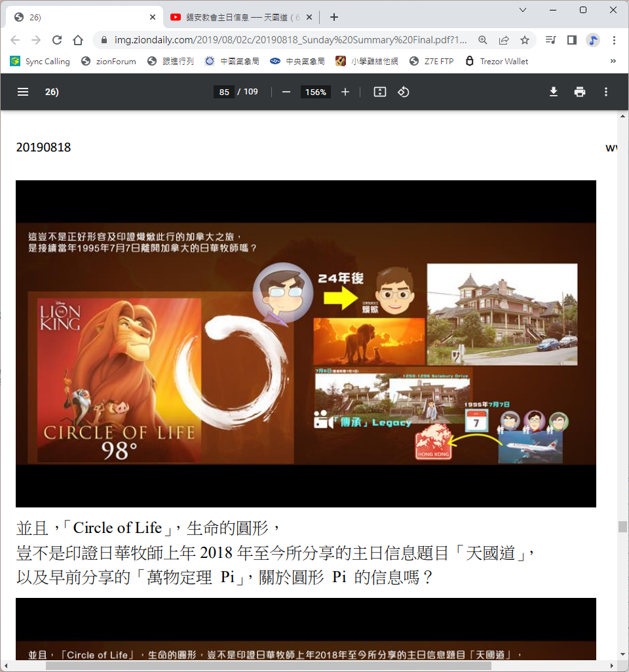Open Sync Calling bookmark
629x672 pixels.
40,61
